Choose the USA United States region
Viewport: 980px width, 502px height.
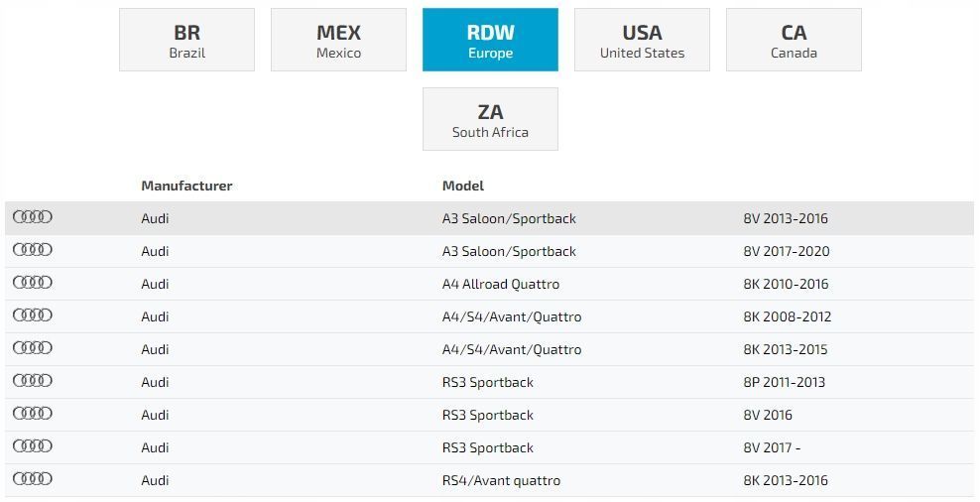pos(643,40)
